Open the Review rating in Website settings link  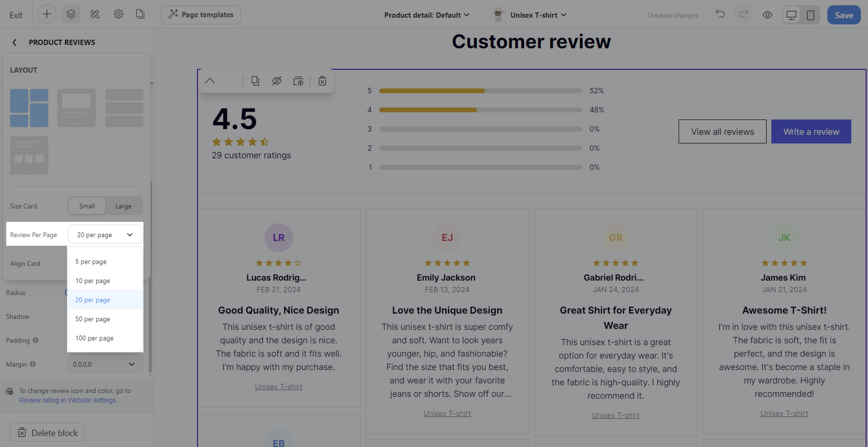(x=68, y=400)
